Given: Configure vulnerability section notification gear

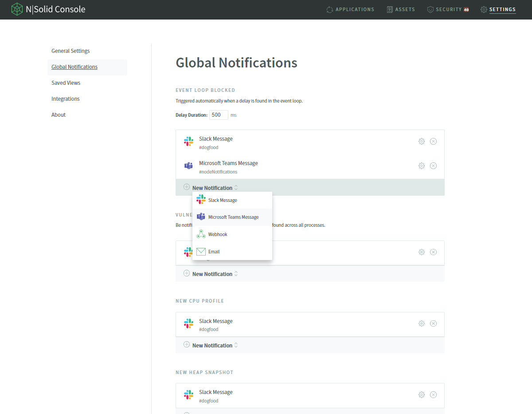Looking at the screenshot, I should [x=422, y=252].
